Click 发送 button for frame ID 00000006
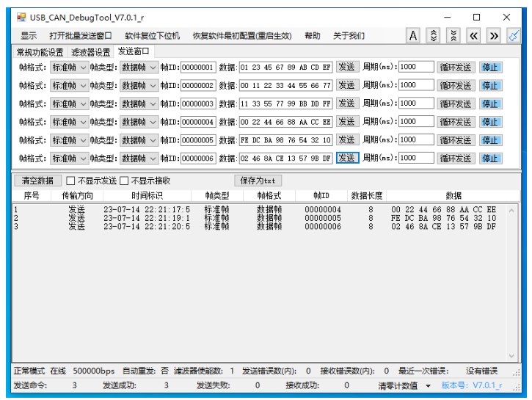The height and width of the screenshot is (400, 532). pos(347,158)
